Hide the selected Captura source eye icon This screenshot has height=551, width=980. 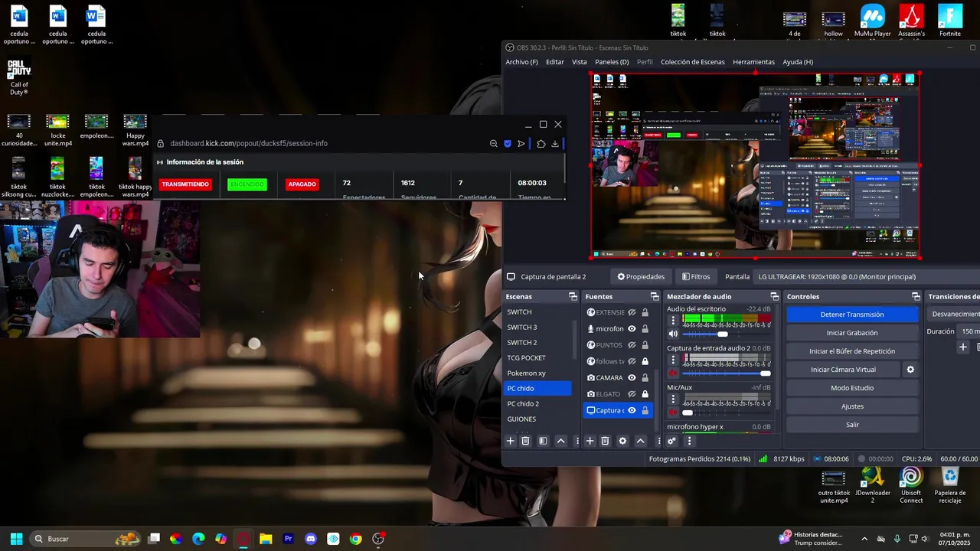pos(632,410)
